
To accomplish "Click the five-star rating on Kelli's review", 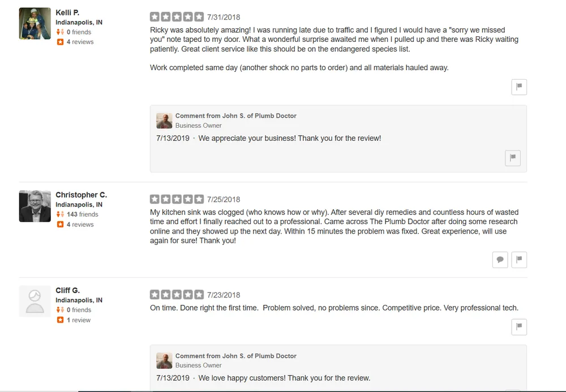I will tap(177, 17).
